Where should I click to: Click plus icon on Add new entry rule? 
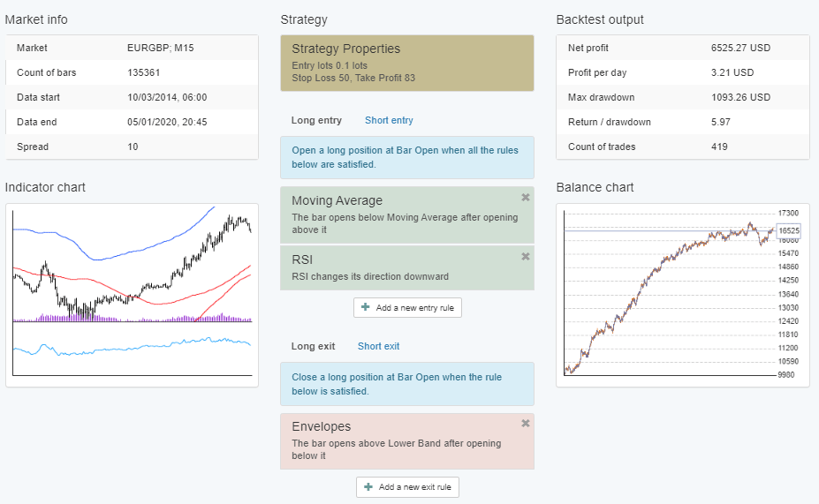[366, 307]
